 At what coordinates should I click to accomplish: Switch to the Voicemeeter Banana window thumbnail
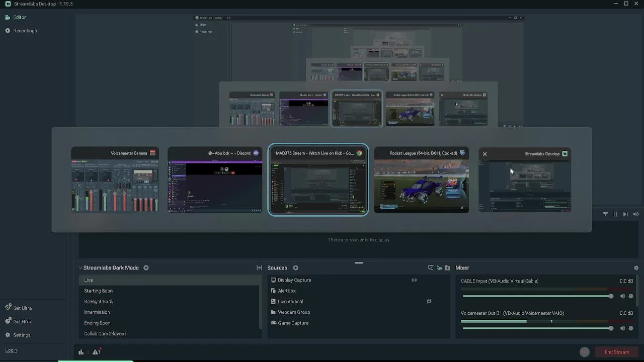[115, 180]
